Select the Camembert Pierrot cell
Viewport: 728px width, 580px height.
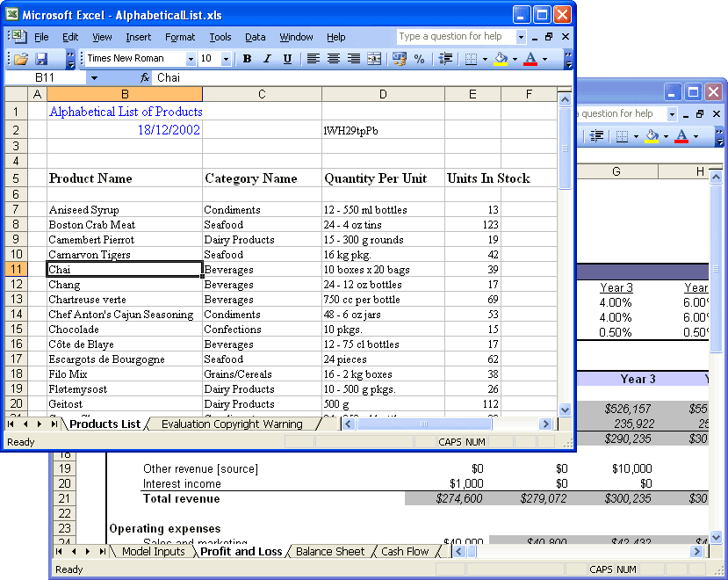(125, 239)
